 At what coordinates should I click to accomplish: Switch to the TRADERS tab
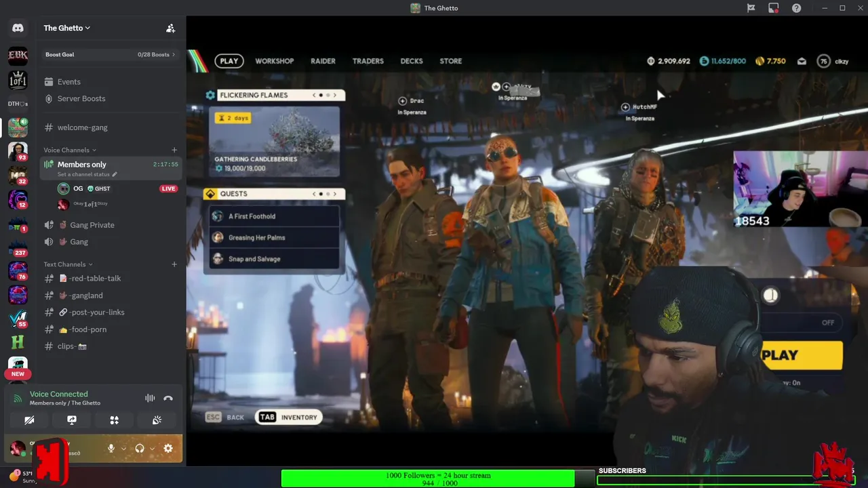pyautogui.click(x=368, y=61)
